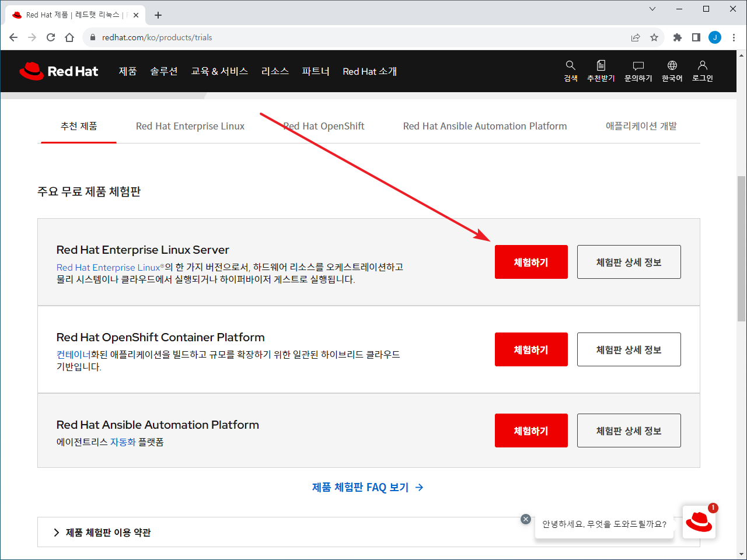Switch to Red Hat OpenShift tab
Screen dimensions: 747x560
pyautogui.click(x=324, y=126)
